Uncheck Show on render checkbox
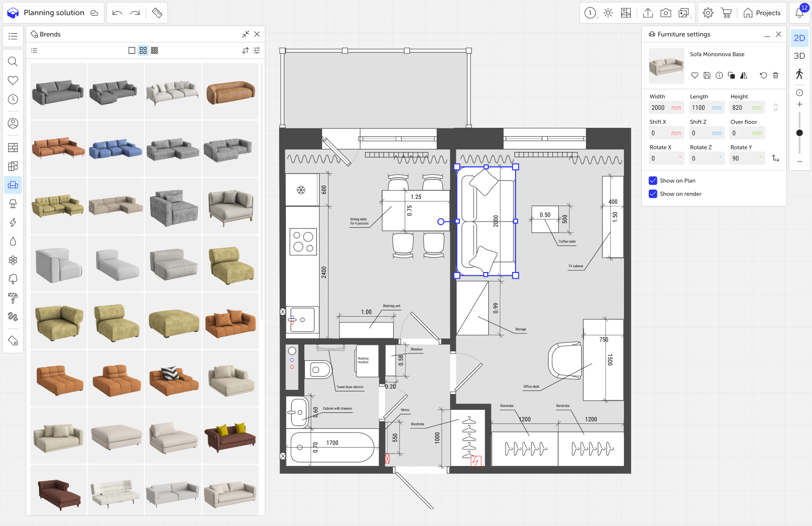This screenshot has height=526, width=812. tap(653, 194)
